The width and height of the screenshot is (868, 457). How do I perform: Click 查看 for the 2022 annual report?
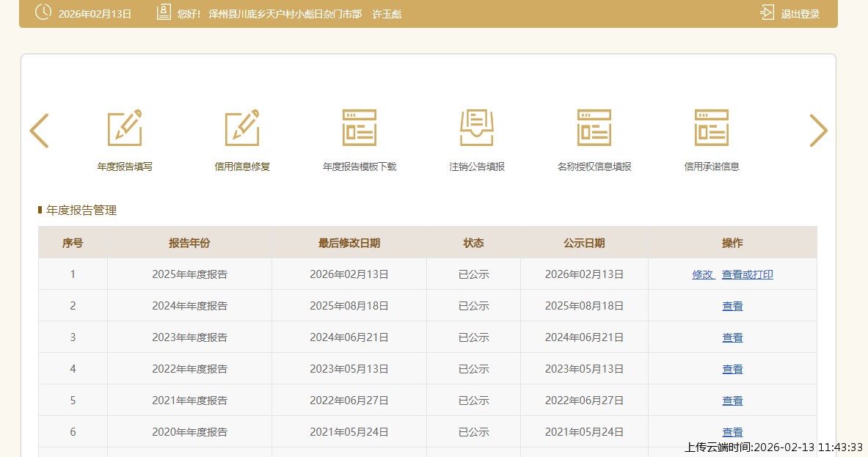pos(732,370)
